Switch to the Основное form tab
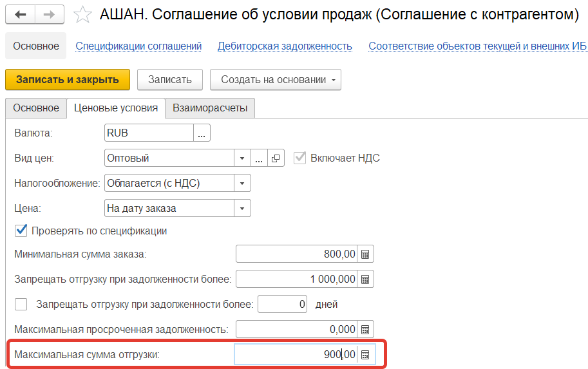 36,108
